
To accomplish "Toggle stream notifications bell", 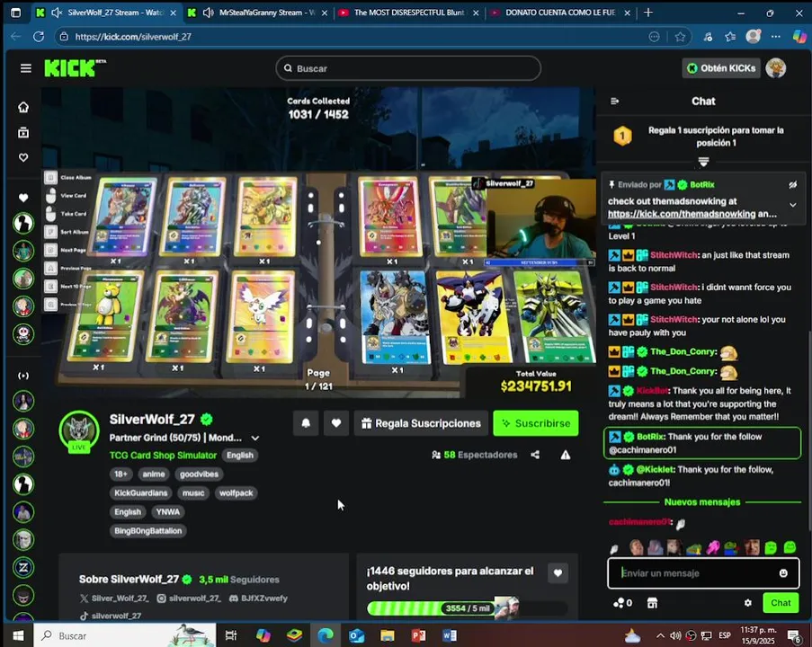I will [306, 423].
